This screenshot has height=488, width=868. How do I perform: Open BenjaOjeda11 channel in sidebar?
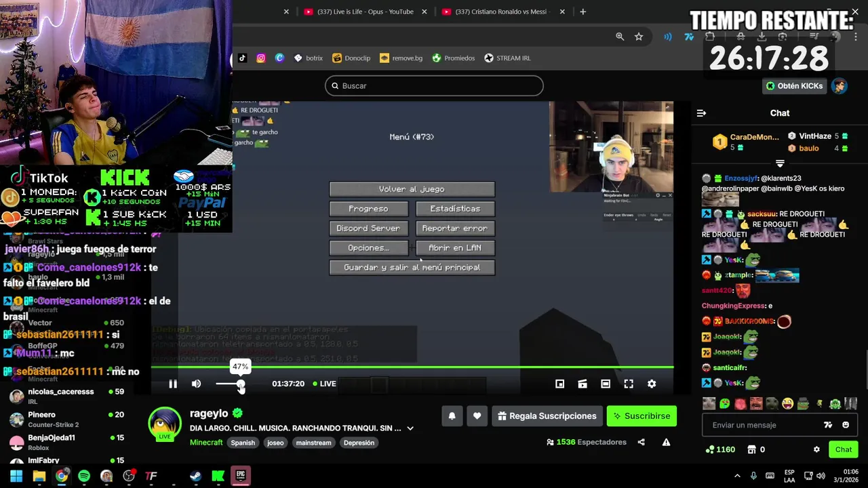point(66,442)
